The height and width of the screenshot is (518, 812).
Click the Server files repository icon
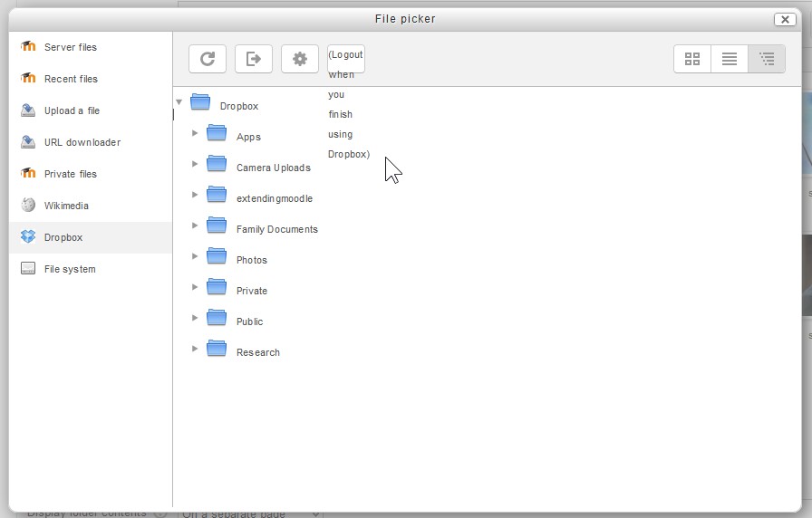(28, 46)
